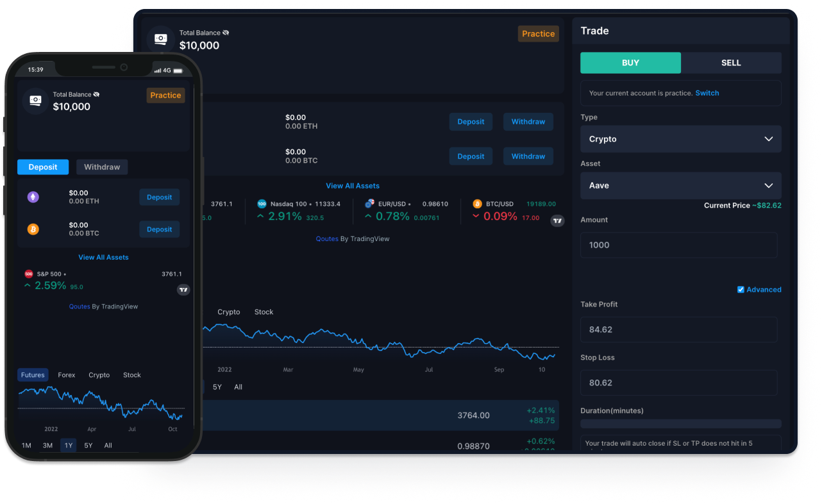Adjust the Duration(minutes) slider
The height and width of the screenshot is (504, 822).
[x=680, y=423]
